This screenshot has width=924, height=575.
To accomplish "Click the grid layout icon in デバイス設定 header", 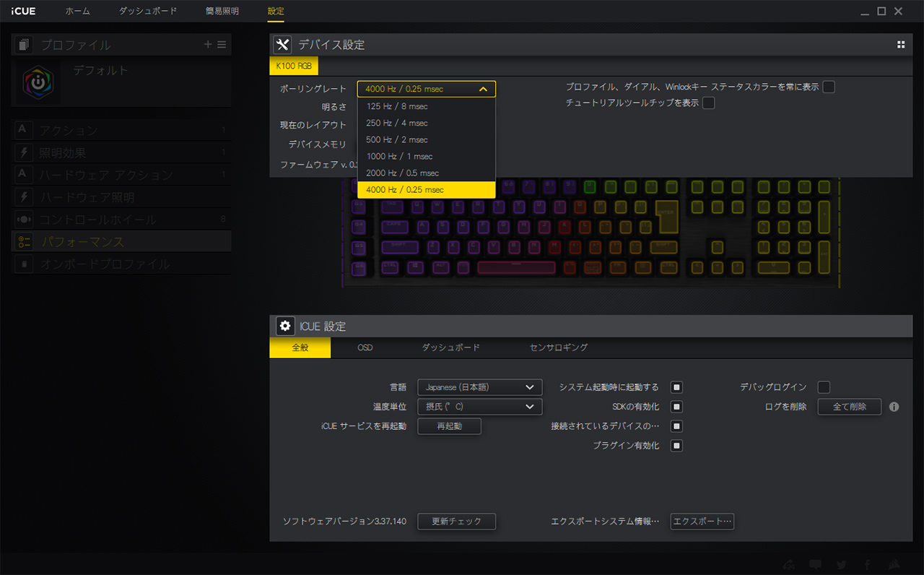I will coord(901,45).
